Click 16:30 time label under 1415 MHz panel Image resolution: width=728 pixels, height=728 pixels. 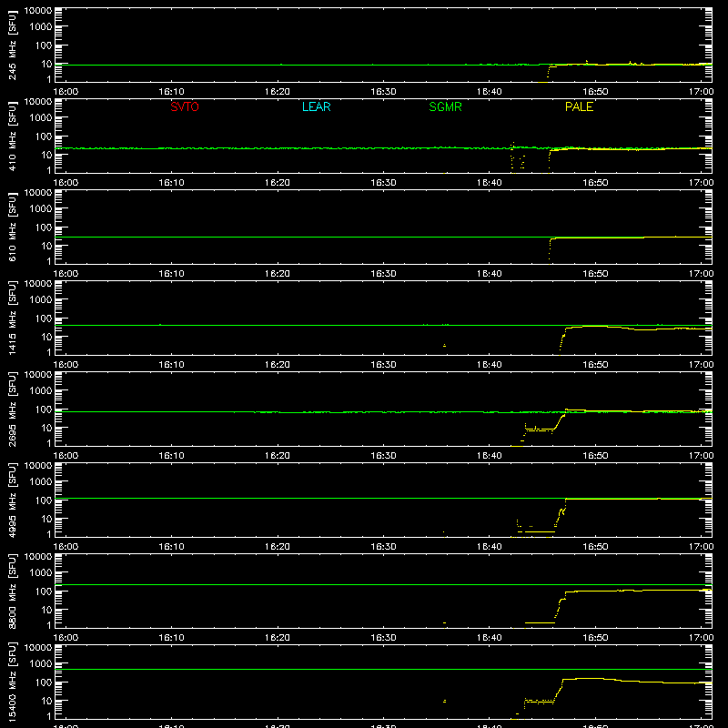click(x=383, y=365)
